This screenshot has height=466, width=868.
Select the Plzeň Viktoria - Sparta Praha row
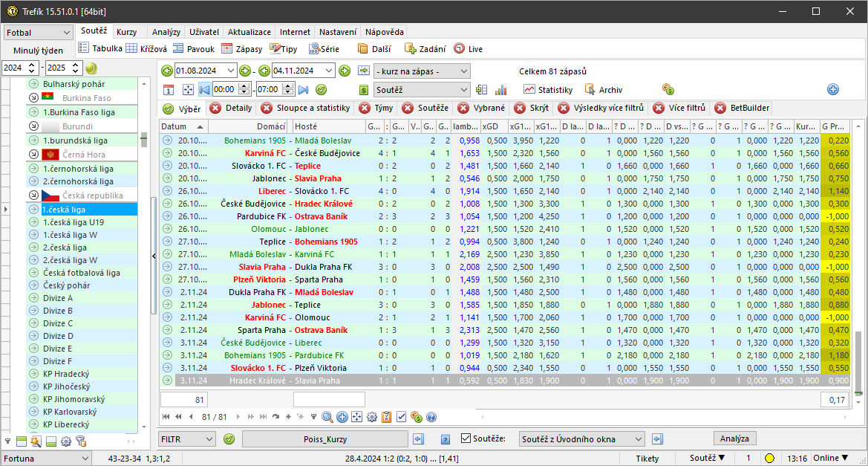pyautogui.click(x=505, y=279)
